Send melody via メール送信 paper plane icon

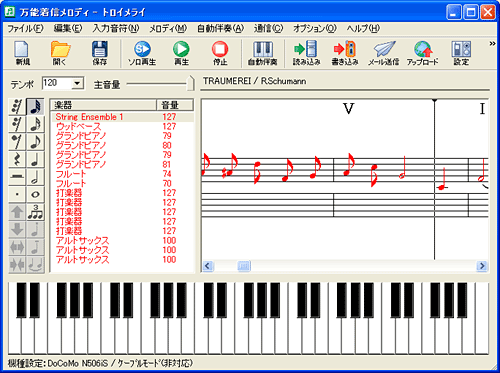click(384, 53)
